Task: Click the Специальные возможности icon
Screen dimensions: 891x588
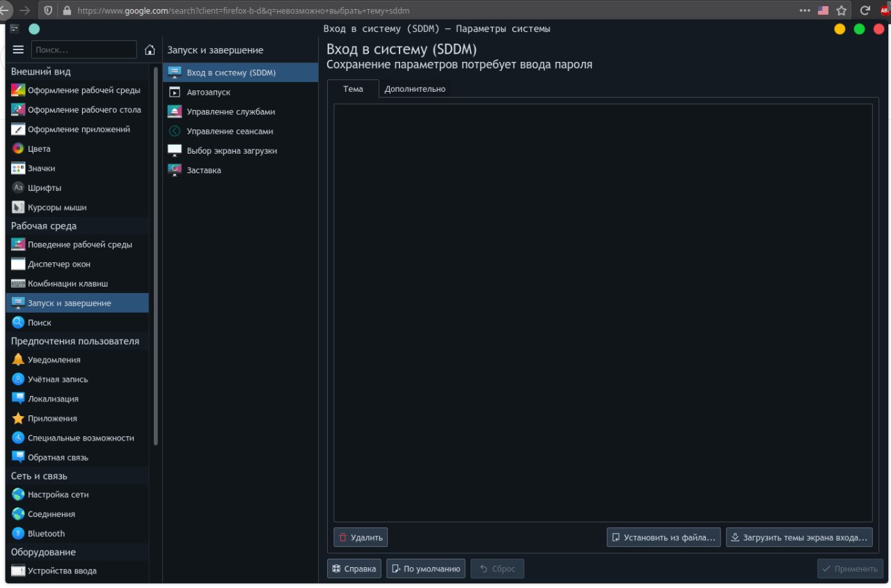Action: (18, 438)
